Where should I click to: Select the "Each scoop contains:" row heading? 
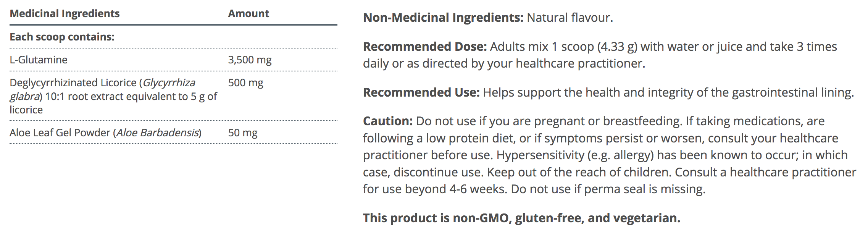point(62,37)
